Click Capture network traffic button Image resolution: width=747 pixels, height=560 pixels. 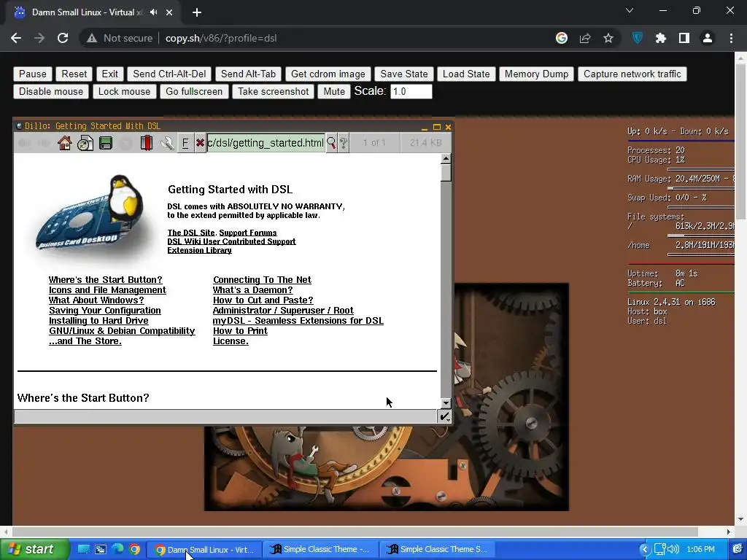[x=632, y=74]
